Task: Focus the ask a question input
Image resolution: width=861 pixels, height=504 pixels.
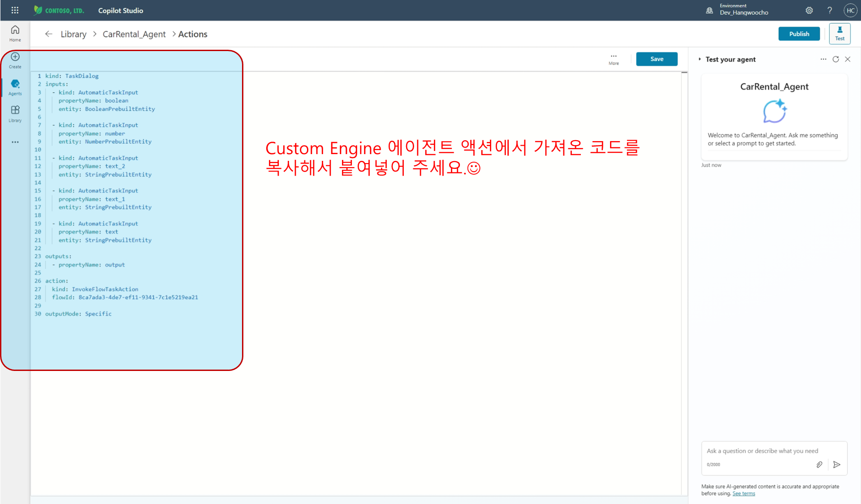Action: click(774, 451)
